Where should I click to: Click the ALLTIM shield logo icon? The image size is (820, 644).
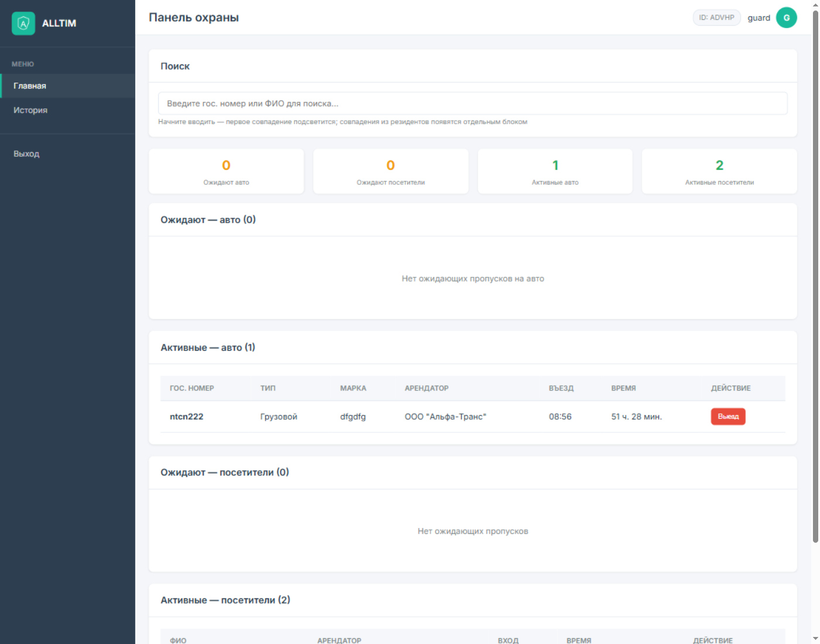[23, 23]
